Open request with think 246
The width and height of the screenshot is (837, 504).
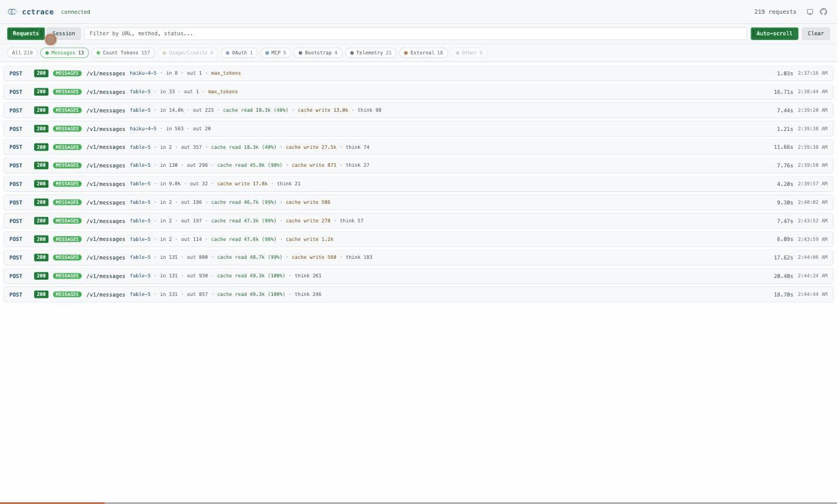coord(418,294)
